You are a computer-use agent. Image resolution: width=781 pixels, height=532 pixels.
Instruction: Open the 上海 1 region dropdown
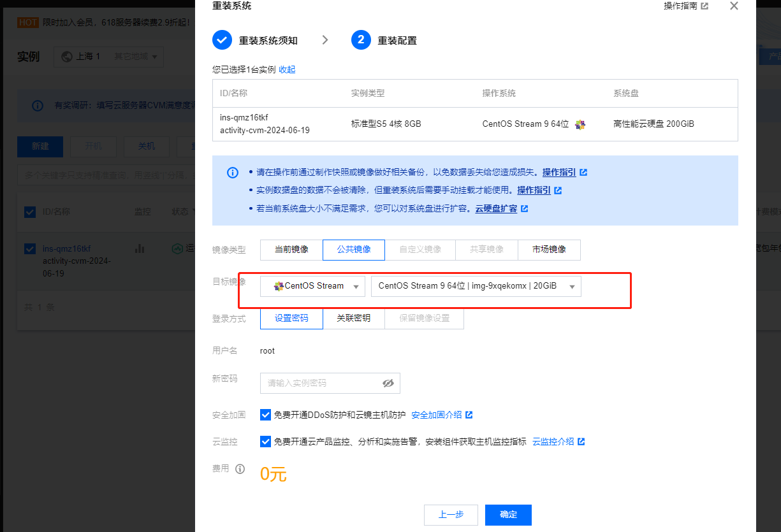point(108,57)
